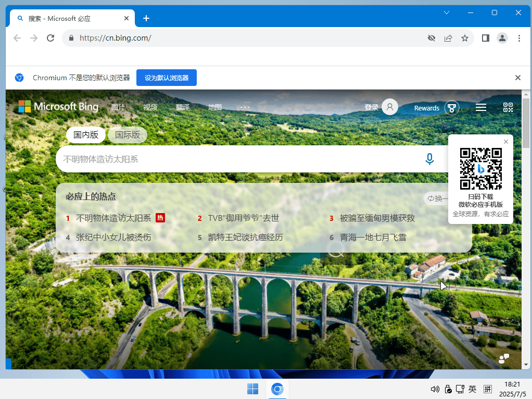Expand the ... overflow menu in Bing navigation
The height and width of the screenshot is (399, 532).
(244, 107)
